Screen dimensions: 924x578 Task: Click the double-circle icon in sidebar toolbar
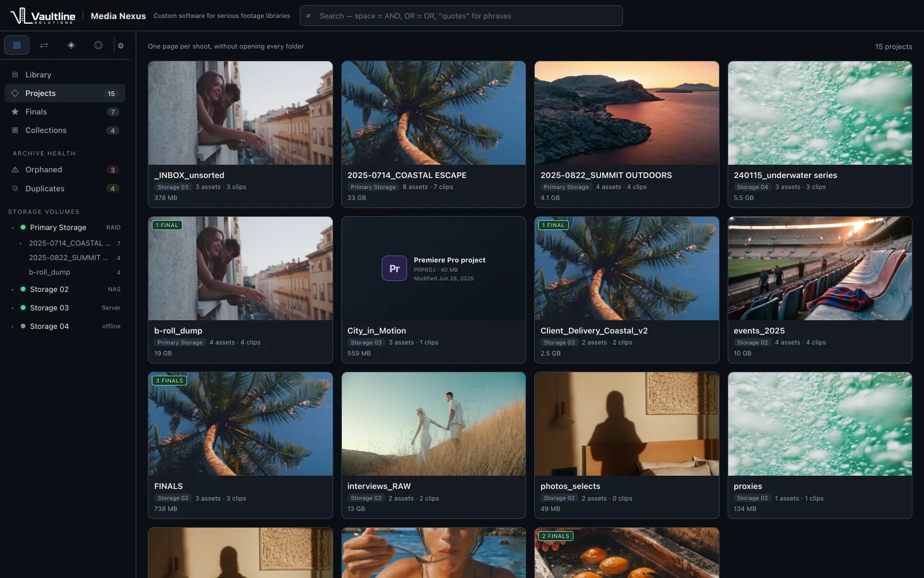coord(98,45)
